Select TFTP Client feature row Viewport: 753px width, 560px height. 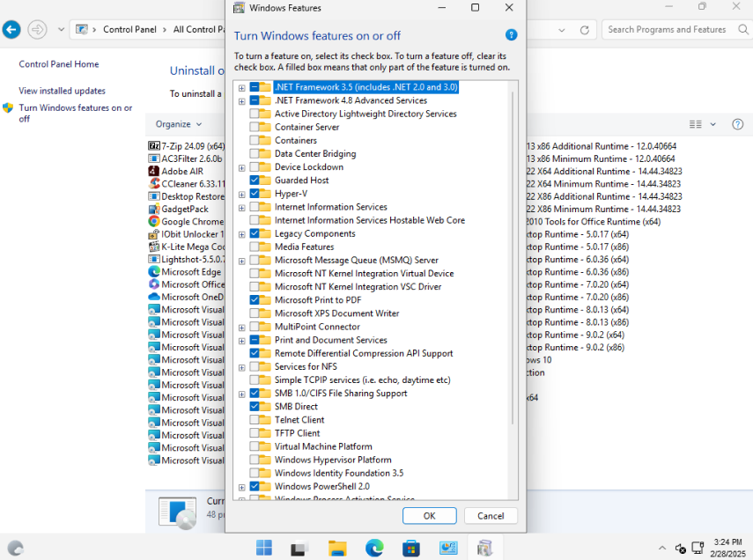pyautogui.click(x=298, y=433)
